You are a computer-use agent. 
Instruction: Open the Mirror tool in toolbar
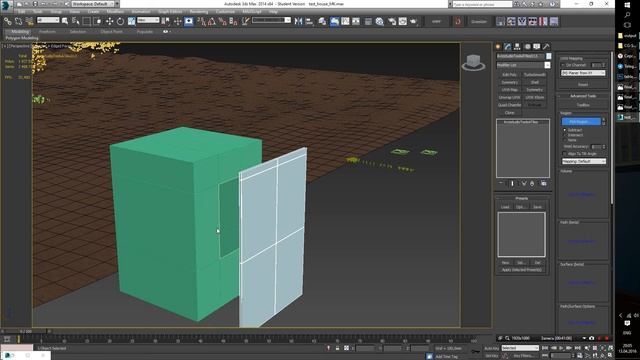298,21
